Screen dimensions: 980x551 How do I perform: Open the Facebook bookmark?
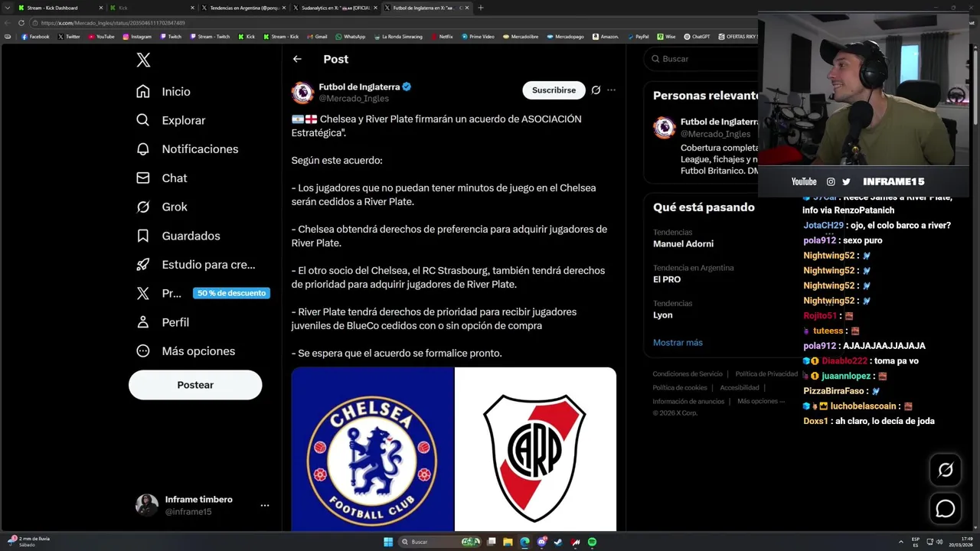[x=35, y=37]
